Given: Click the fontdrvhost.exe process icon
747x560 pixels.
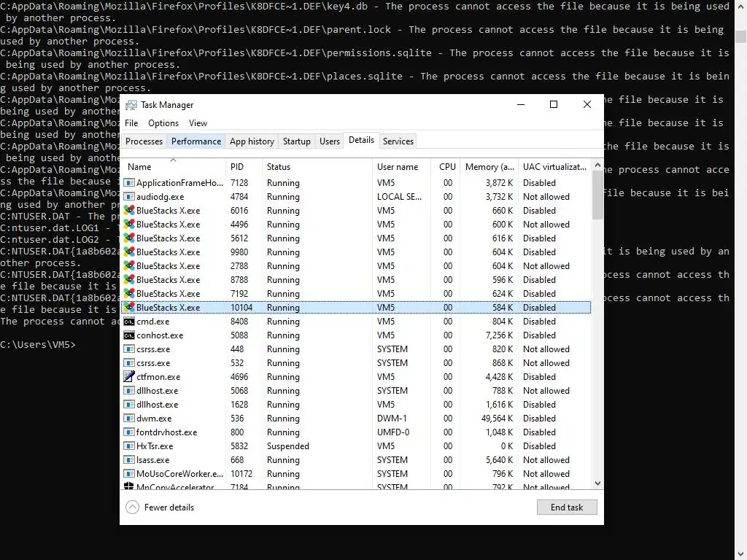Looking at the screenshot, I should point(128,432).
